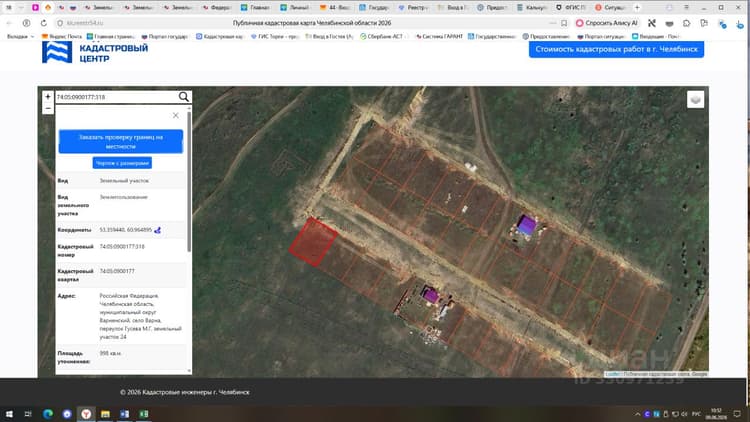Click the 'Чертеж с размерами' button
Viewport: 750px width, 422px height.
[122, 163]
